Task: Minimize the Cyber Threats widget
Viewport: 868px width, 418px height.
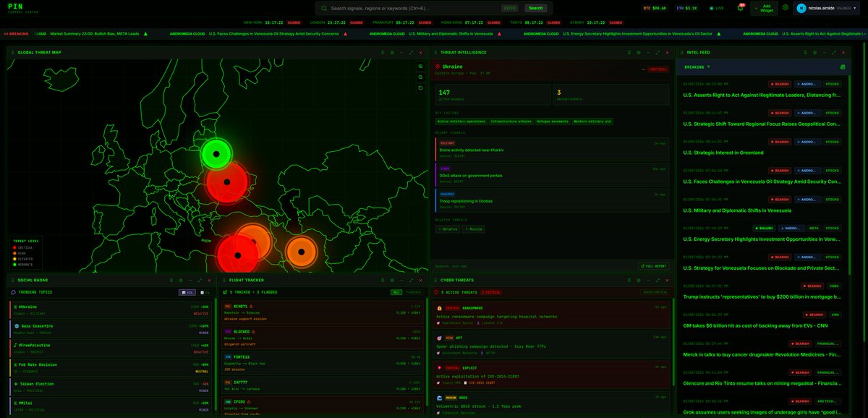Action: (x=648, y=280)
